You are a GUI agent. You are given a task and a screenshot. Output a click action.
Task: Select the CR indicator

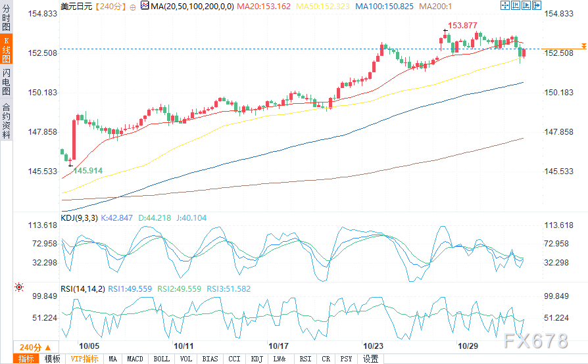point(326,359)
